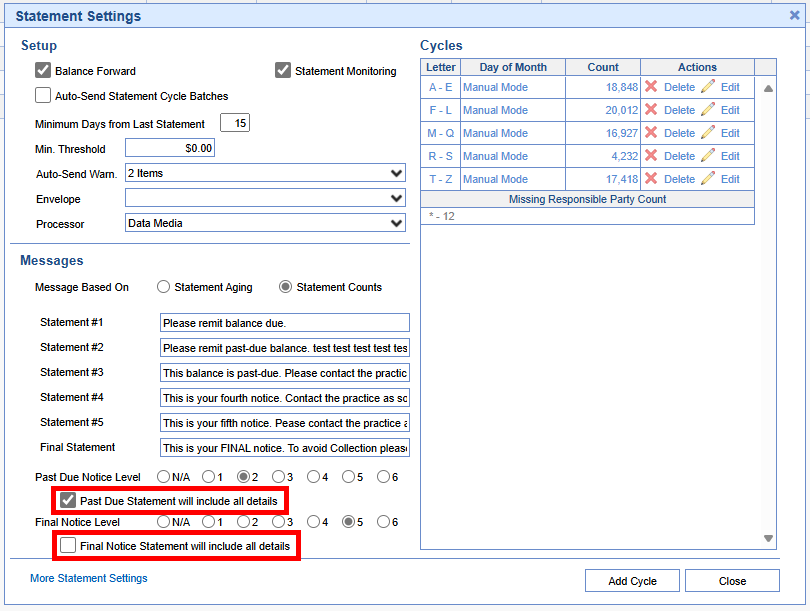Click the red X delete icon for A - E cycle
This screenshot has width=810, height=611.
(651, 86)
